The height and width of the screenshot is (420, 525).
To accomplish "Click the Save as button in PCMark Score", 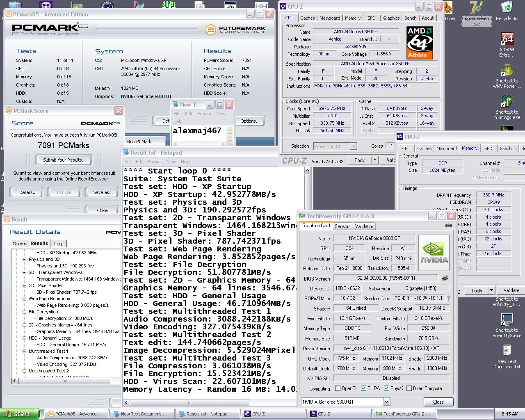I will (x=103, y=192).
